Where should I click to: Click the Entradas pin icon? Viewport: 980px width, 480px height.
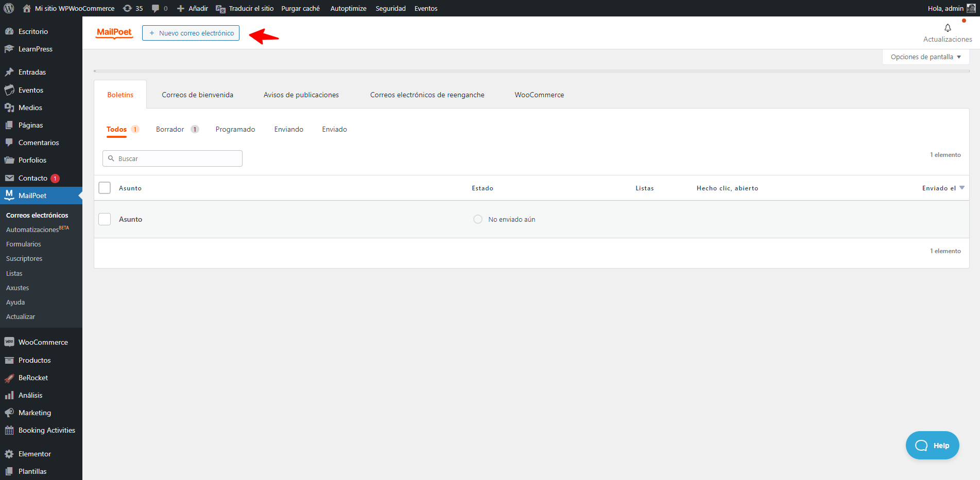(9, 72)
